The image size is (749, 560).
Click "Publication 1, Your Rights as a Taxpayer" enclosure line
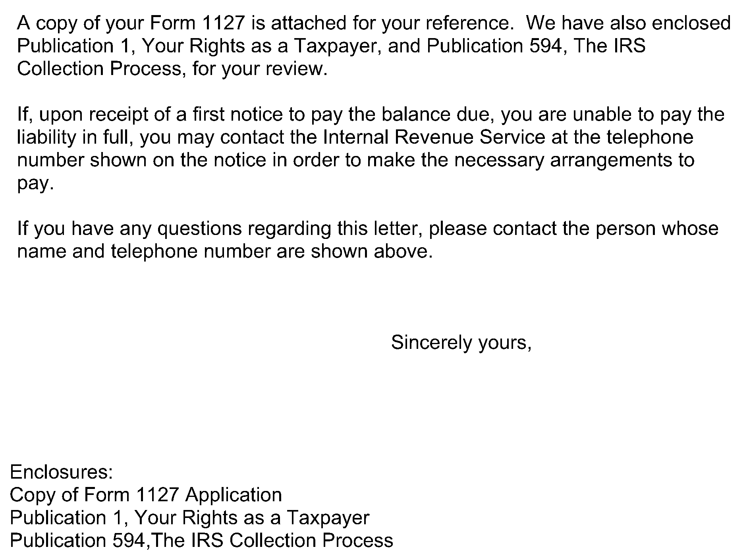click(x=189, y=518)
